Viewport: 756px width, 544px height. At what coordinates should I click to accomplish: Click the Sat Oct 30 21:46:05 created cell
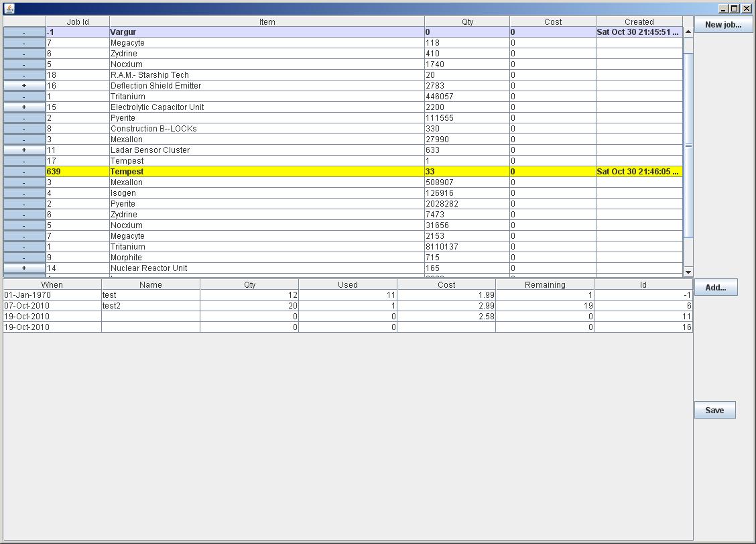coord(639,171)
